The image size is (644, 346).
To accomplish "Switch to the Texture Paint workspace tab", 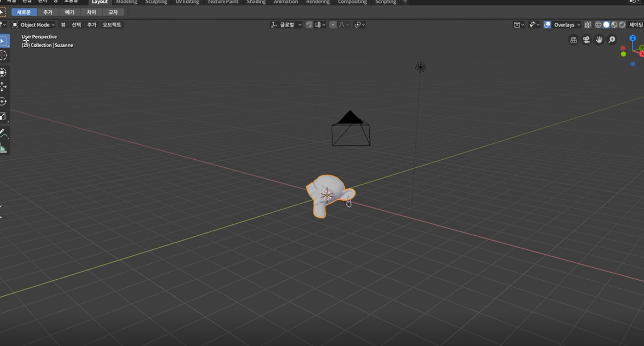I will [x=223, y=2].
